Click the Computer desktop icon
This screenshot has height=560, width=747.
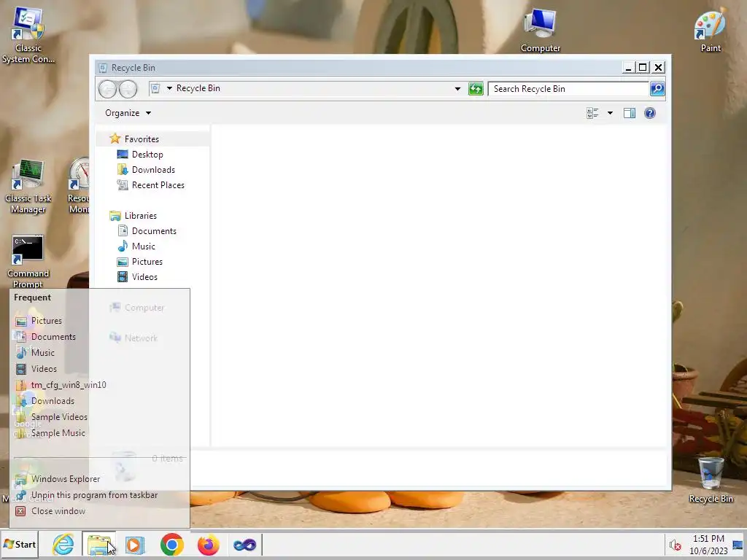tap(541, 31)
